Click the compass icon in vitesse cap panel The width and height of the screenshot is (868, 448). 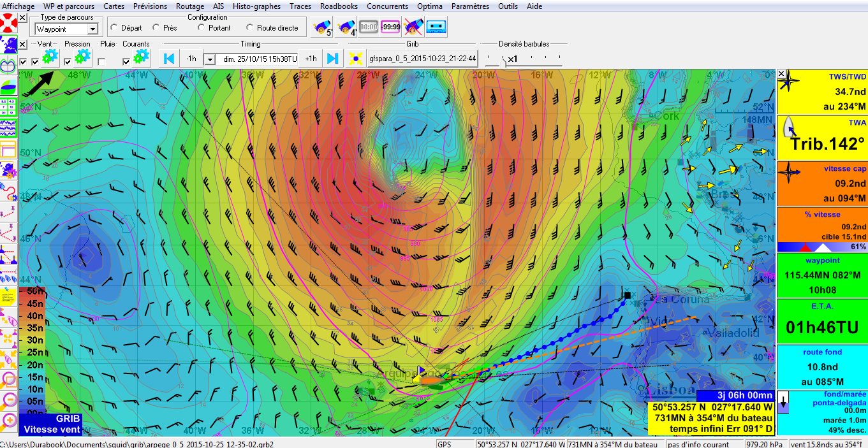[x=790, y=173]
